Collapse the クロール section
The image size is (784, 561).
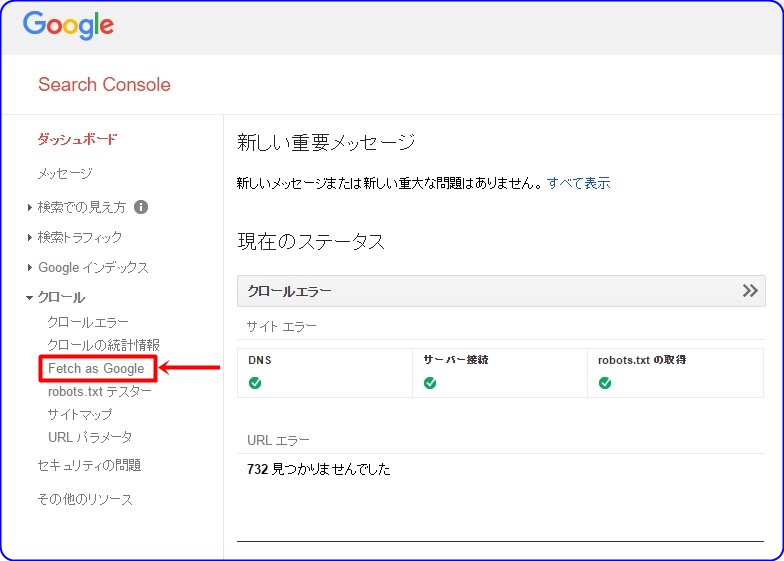(x=61, y=297)
